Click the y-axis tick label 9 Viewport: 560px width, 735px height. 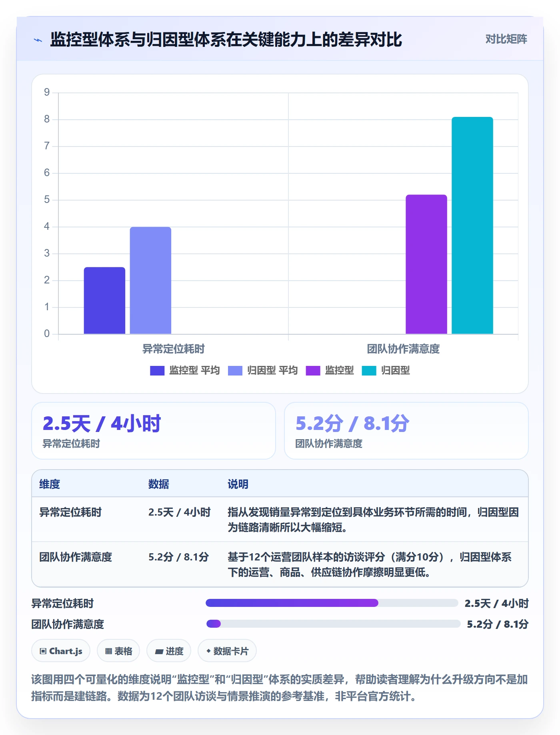[x=47, y=92]
